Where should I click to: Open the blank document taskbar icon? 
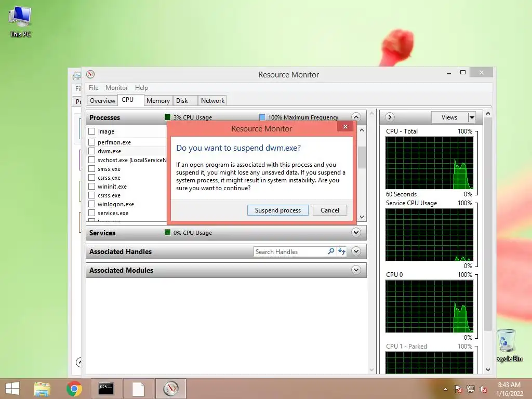tap(138, 389)
